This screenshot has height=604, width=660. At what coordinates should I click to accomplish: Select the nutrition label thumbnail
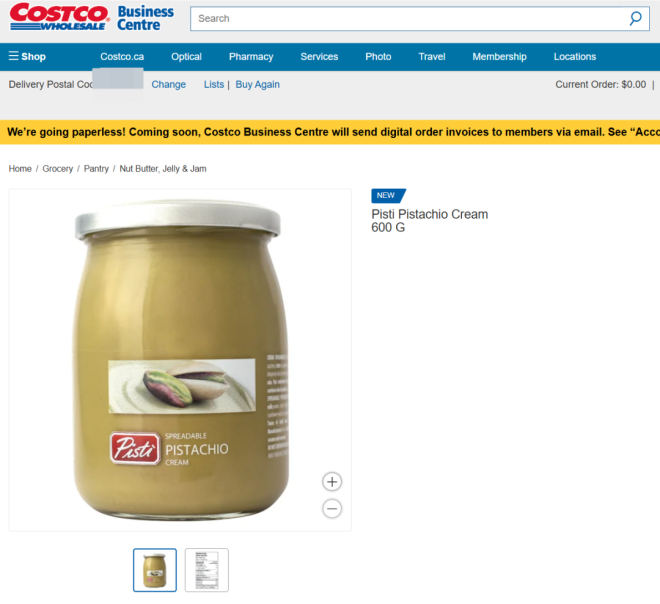point(207,570)
